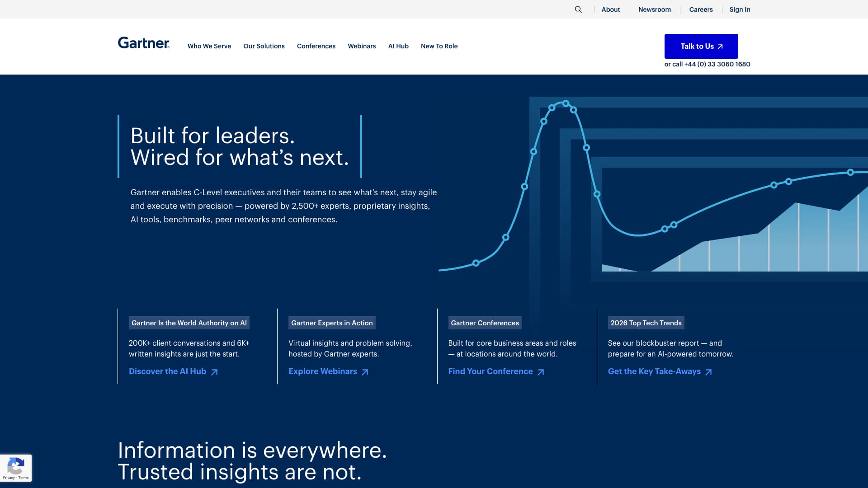Screen dimensions: 868x488
Task: Click arrow icon beside Get the Key Take-Aways
Action: click(x=708, y=372)
